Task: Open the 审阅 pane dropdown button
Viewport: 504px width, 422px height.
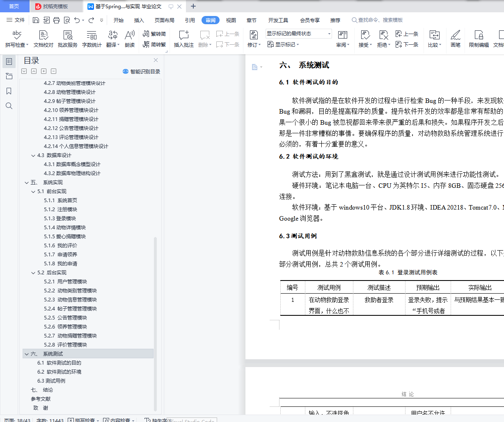Action: coord(343,45)
